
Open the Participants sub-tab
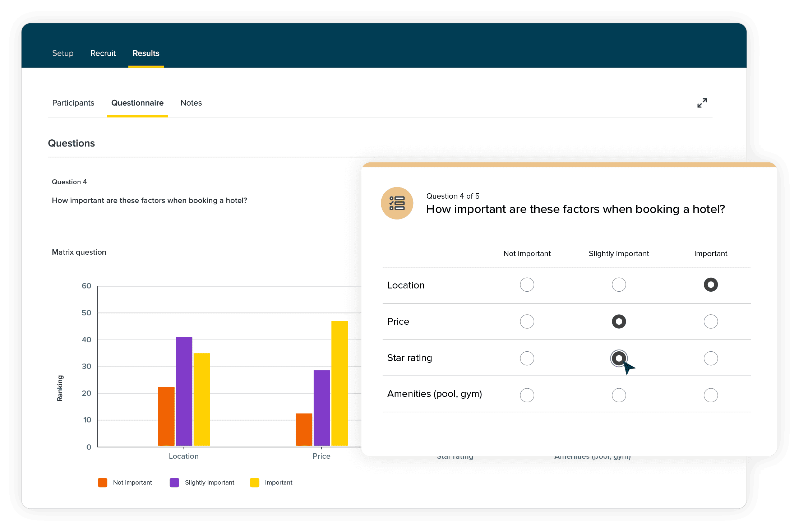tap(73, 103)
